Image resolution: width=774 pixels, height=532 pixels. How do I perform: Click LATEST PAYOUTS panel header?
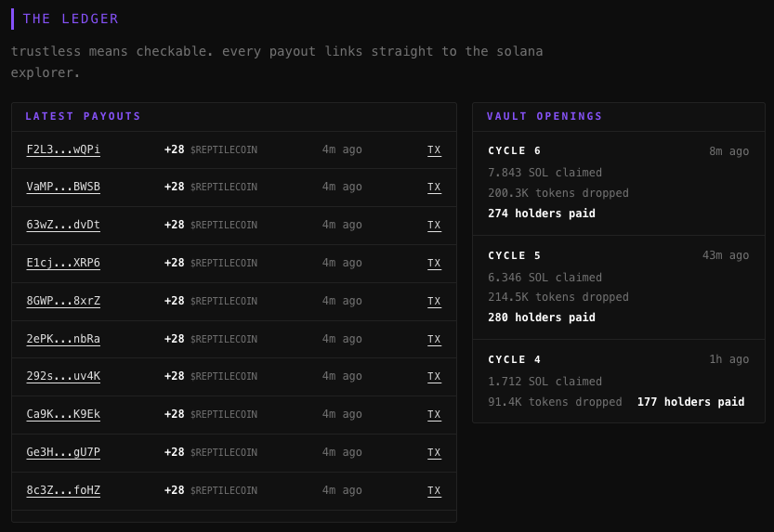[83, 116]
